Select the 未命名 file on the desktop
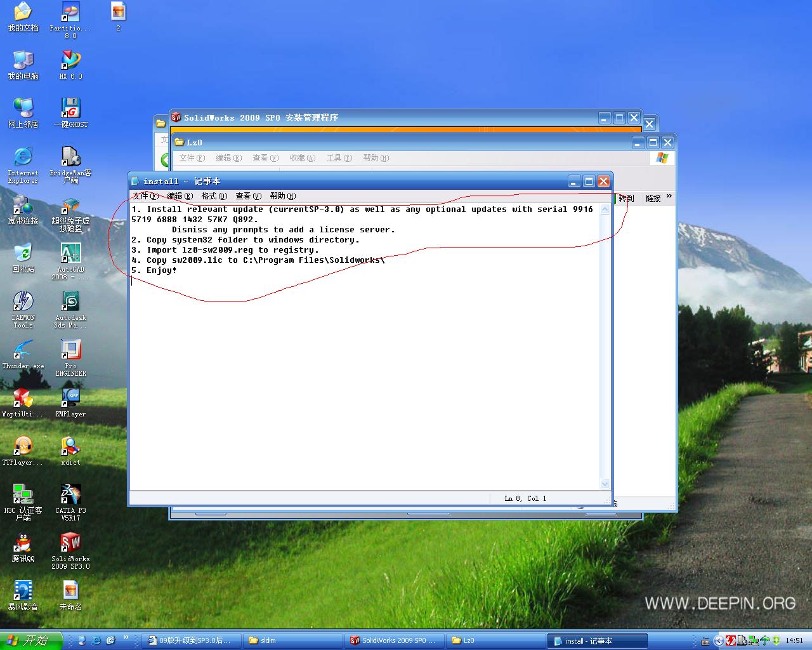Viewport: 812px width, 650px height. coord(70,595)
